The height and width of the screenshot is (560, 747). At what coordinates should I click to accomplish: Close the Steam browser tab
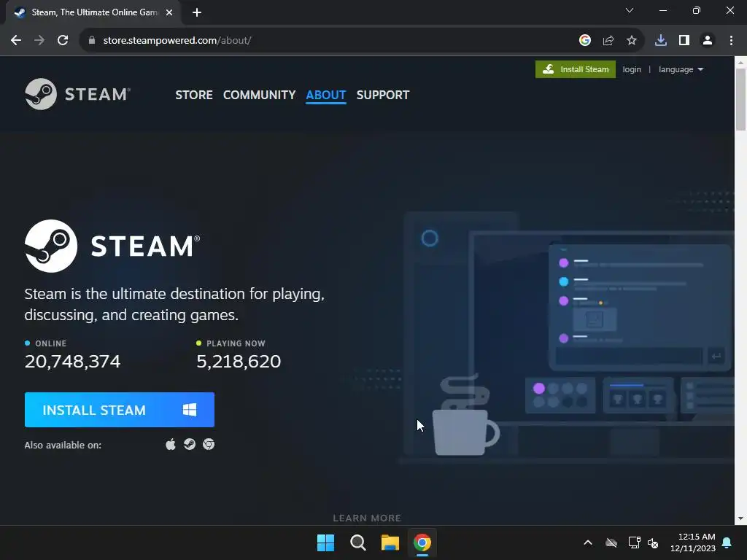point(169,12)
